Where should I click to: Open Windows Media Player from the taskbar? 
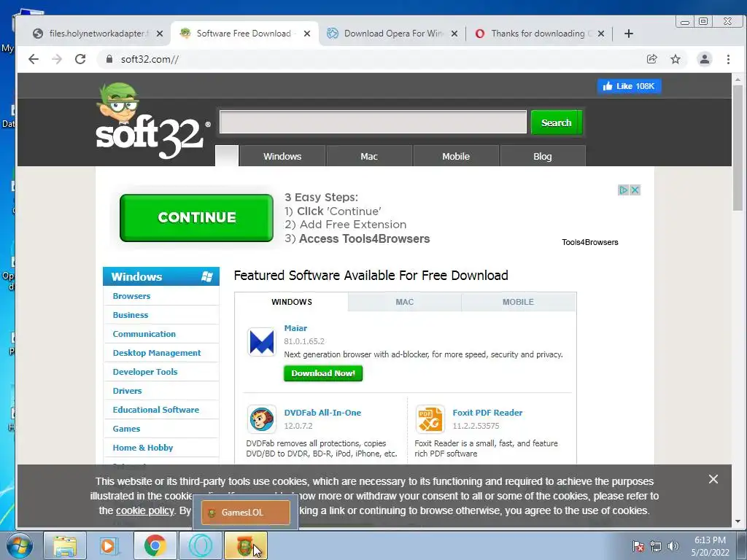[109, 545]
